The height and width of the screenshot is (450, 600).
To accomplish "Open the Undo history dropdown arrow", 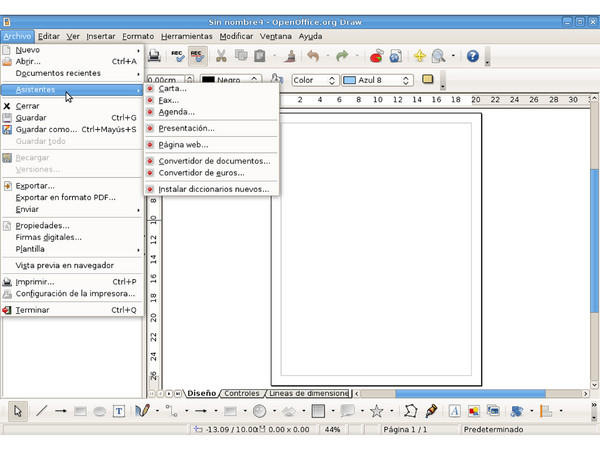I will click(x=328, y=56).
